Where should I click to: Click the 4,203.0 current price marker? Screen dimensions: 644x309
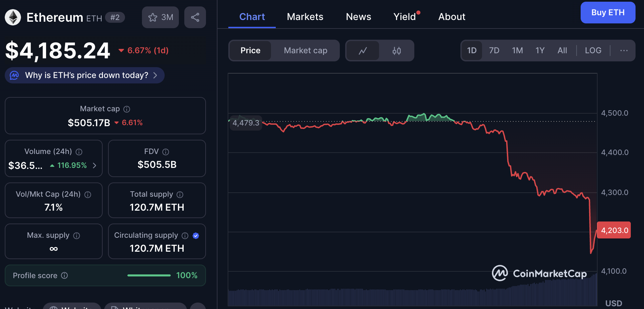(614, 230)
